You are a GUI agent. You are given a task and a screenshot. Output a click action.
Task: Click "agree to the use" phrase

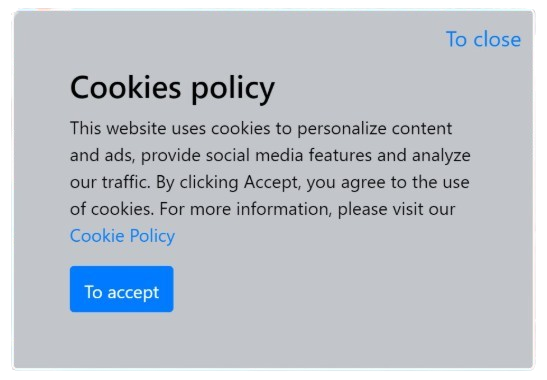[405, 182]
